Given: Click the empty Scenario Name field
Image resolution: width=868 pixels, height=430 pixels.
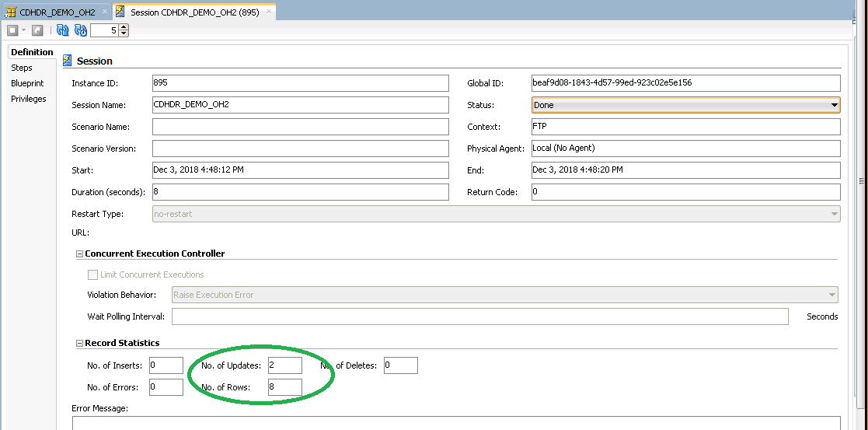Looking at the screenshot, I should point(301,127).
